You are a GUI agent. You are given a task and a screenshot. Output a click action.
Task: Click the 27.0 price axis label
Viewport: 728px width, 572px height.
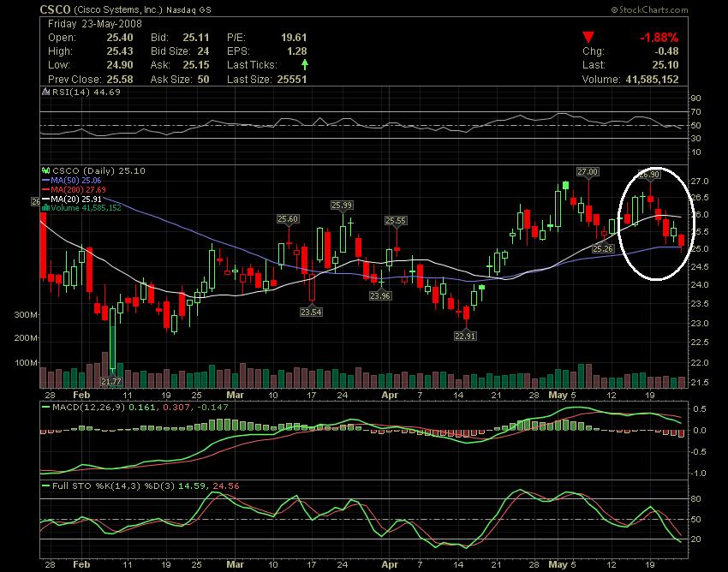[x=700, y=181]
